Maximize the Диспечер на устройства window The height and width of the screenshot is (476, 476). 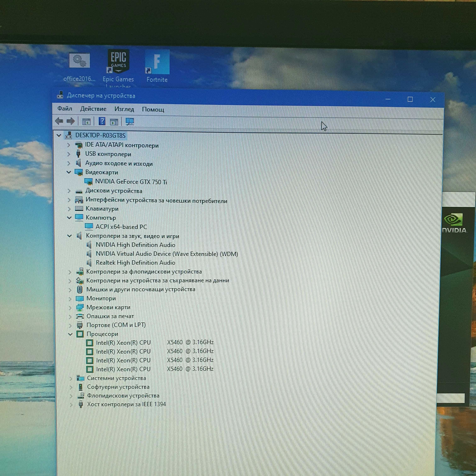pos(410,99)
